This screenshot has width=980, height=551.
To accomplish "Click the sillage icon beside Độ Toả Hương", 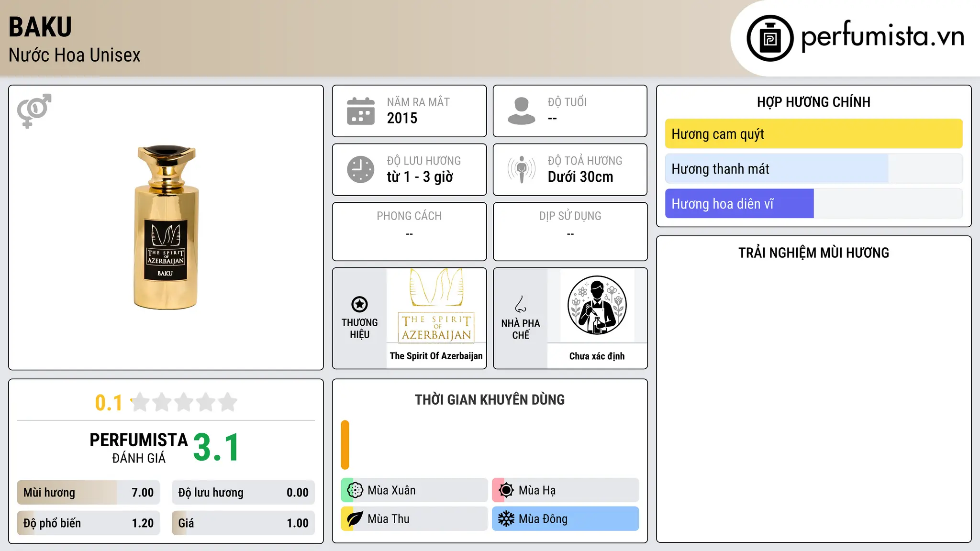I will coord(522,169).
